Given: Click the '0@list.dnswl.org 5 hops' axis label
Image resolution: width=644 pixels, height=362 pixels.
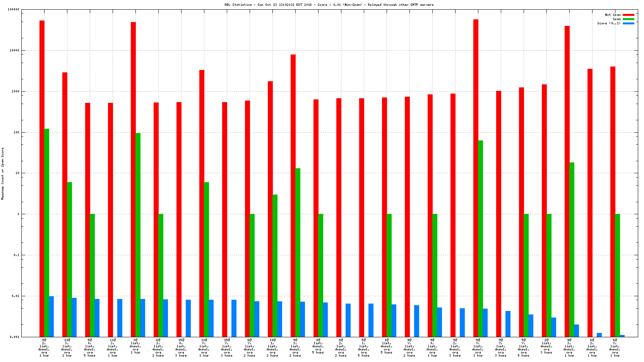Looking at the screenshot, I should 318,346.
